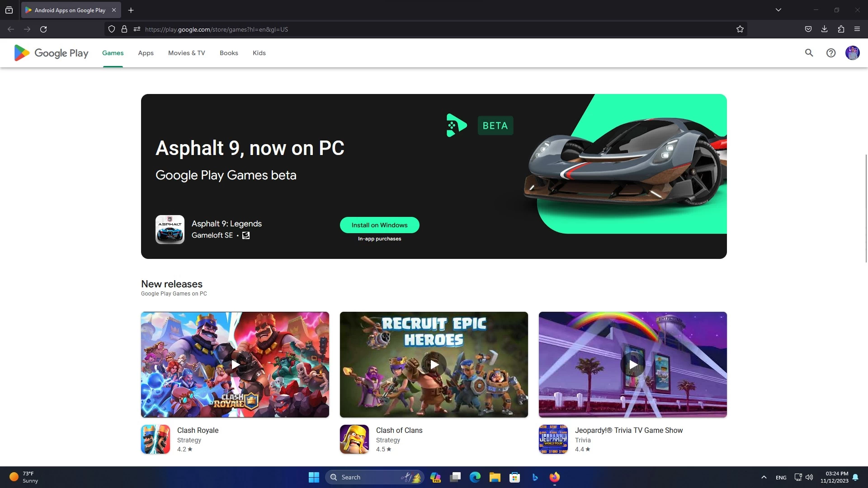Play the Clash Royale trailer video
The height and width of the screenshot is (488, 868).
235,365
